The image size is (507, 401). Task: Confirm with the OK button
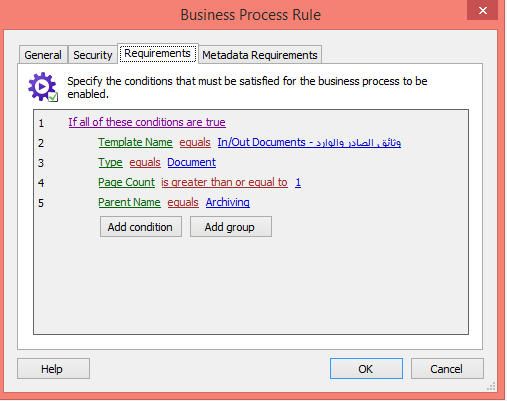click(x=366, y=369)
